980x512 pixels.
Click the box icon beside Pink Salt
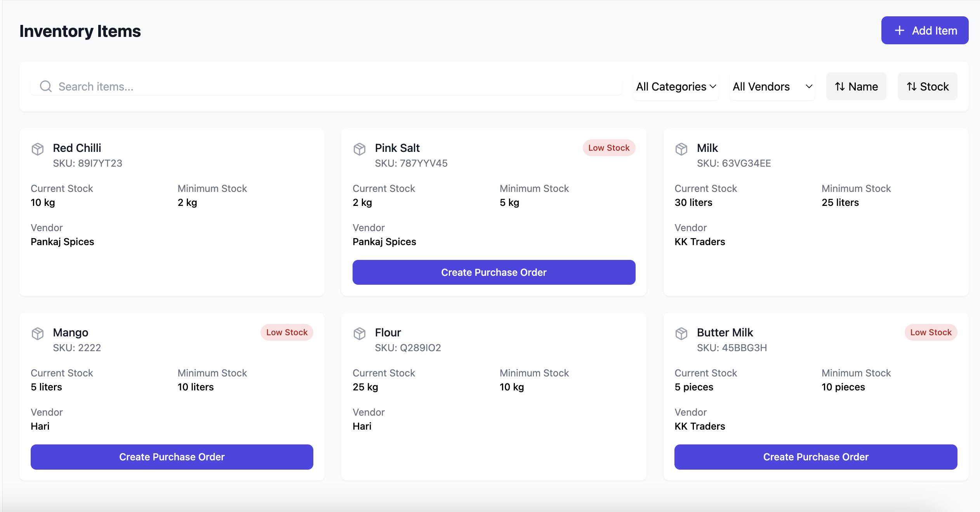[x=360, y=149]
